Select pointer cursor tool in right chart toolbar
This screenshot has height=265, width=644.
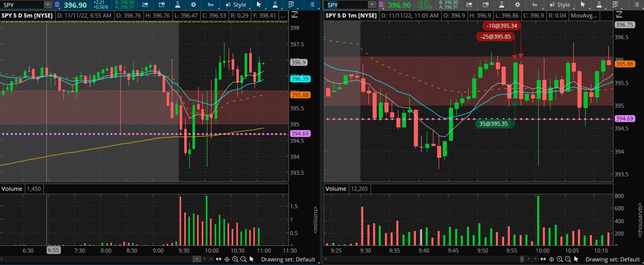tap(583, 5)
